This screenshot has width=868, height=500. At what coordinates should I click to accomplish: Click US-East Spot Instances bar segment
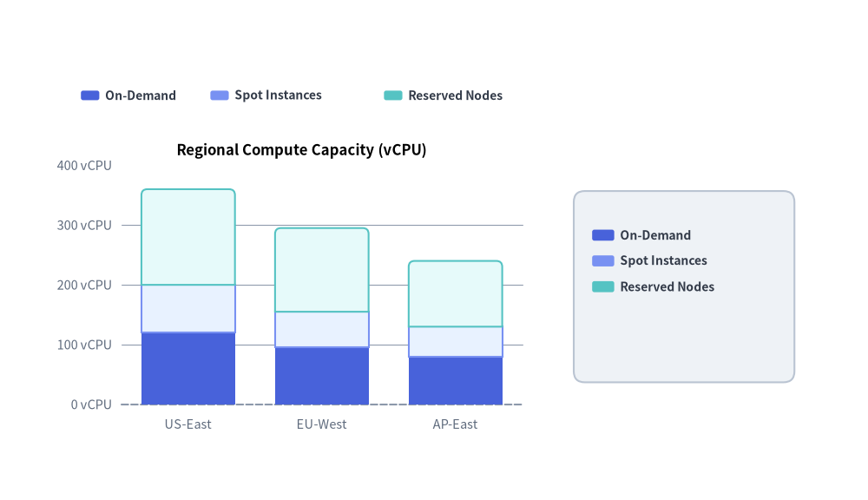click(188, 309)
